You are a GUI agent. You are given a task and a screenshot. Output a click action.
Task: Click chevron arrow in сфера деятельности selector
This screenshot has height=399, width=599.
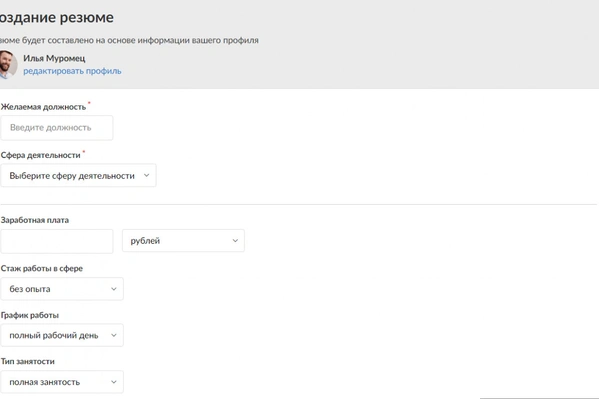tap(146, 175)
